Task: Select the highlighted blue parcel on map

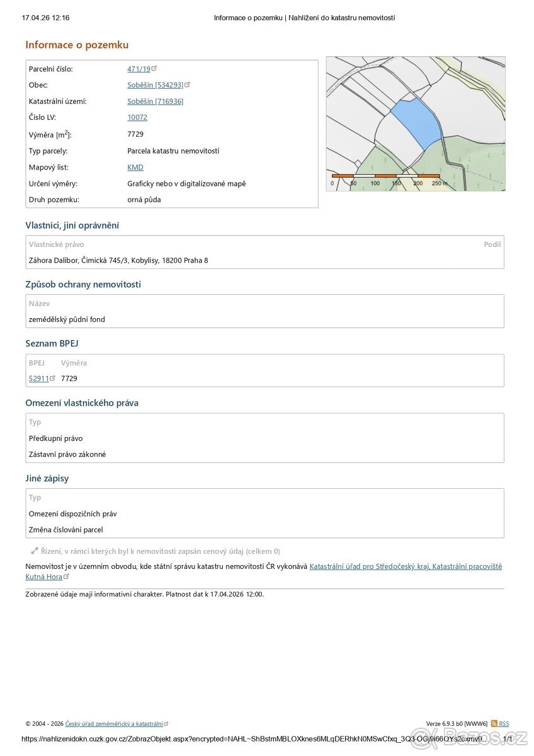Action: coord(416,123)
